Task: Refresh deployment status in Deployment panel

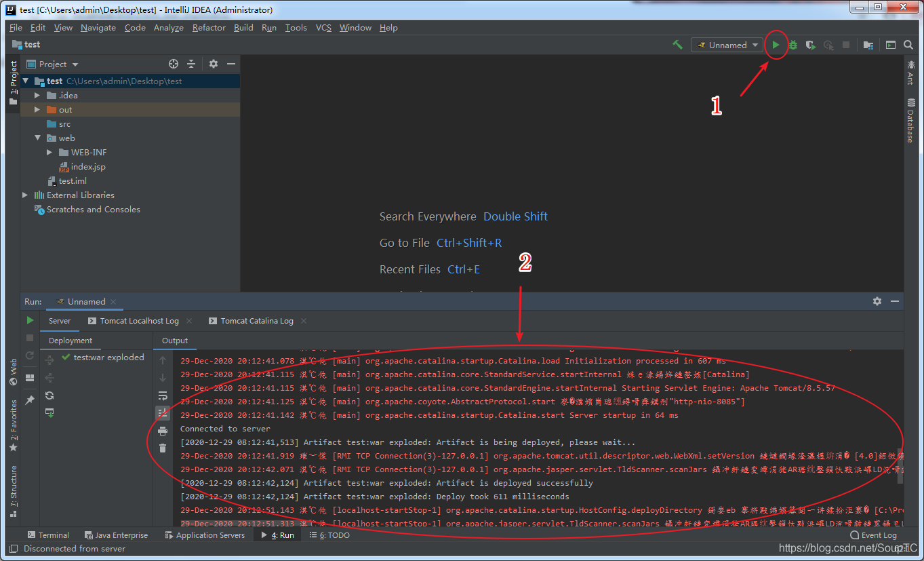Action: click(49, 395)
